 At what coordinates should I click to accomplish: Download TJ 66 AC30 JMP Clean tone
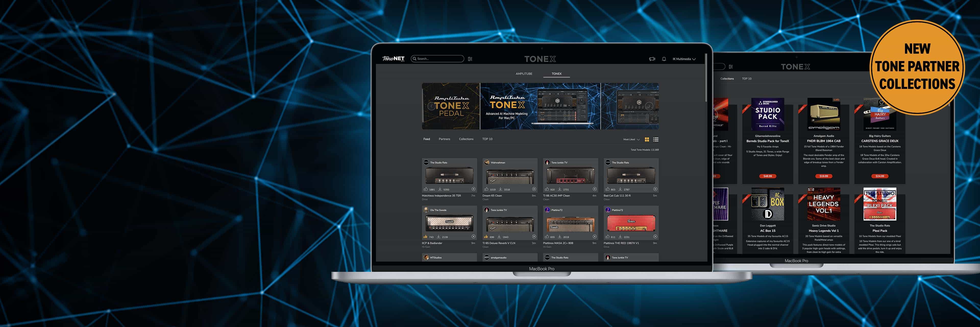(x=560, y=189)
